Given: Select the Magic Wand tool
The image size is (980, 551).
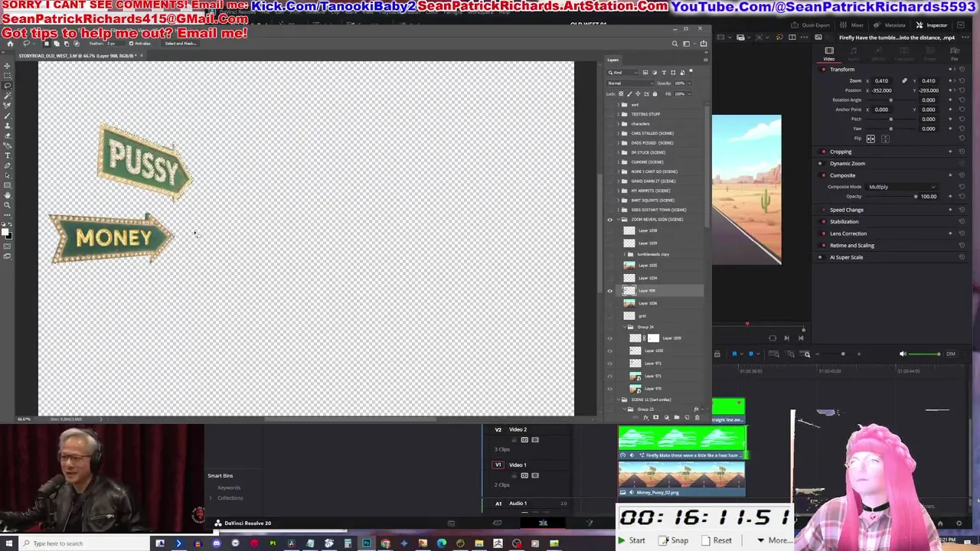Looking at the screenshot, I should coord(7,96).
